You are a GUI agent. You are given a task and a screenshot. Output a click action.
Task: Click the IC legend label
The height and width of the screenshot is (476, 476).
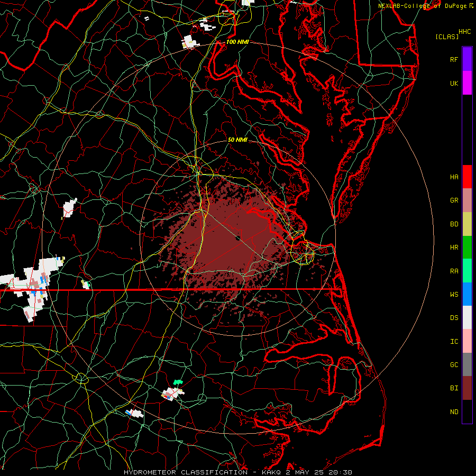click(x=454, y=342)
